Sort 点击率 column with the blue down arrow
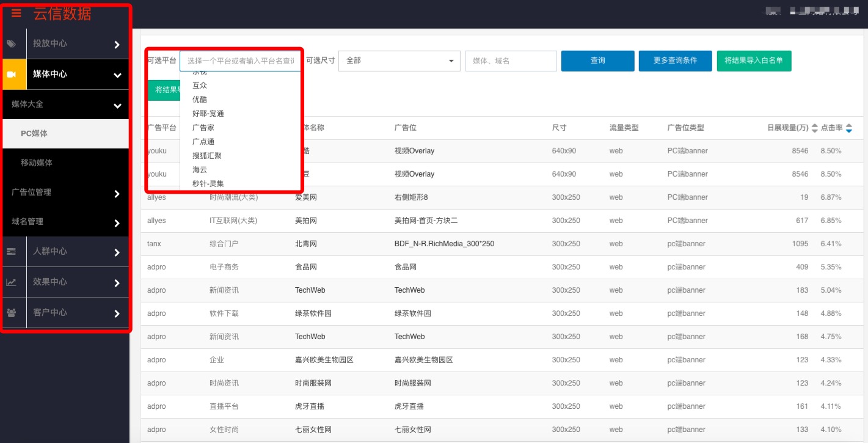Screen dimensions: 868x443 (850, 130)
